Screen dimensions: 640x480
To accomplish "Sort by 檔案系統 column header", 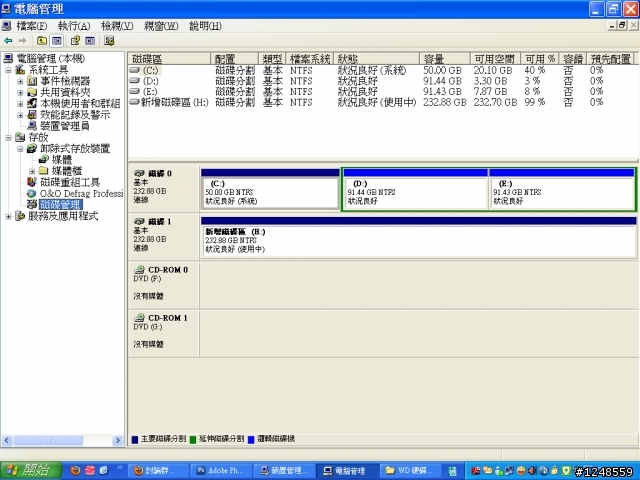I will (x=310, y=59).
